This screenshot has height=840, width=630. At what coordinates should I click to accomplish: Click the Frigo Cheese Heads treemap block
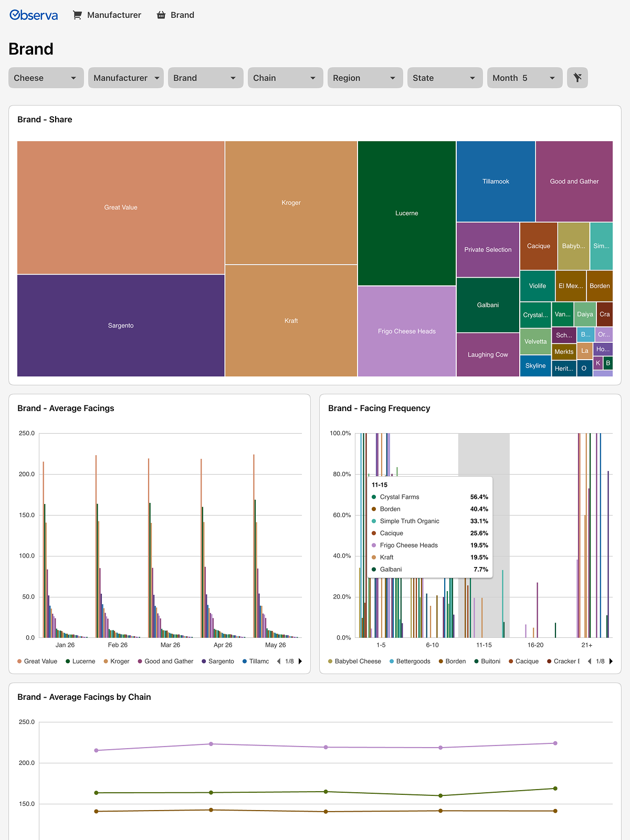tap(407, 331)
